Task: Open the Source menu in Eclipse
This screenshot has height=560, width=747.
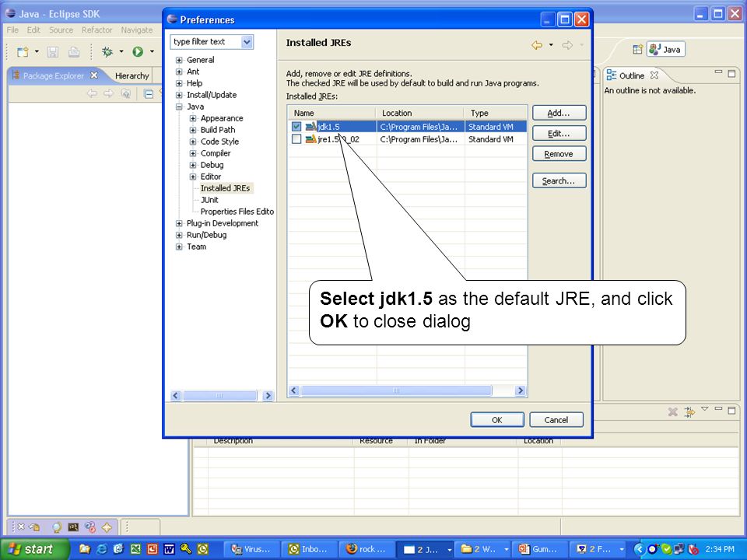Action: [x=61, y=30]
